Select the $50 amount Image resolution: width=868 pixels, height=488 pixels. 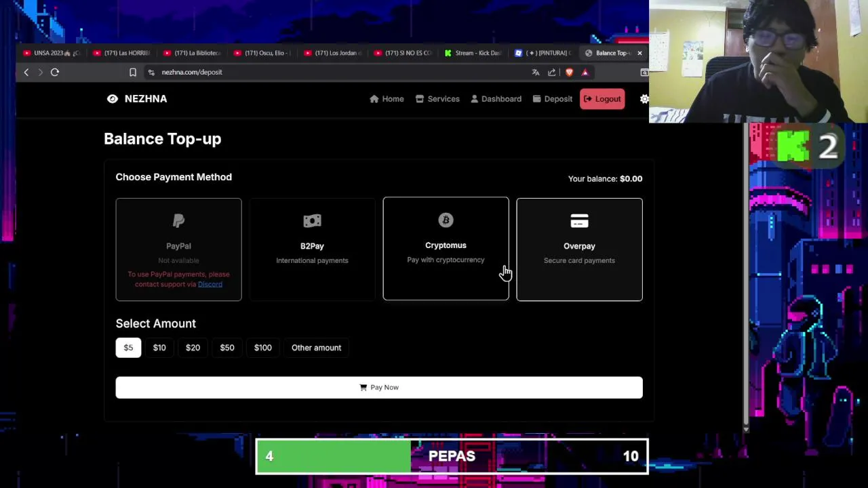tap(227, 348)
